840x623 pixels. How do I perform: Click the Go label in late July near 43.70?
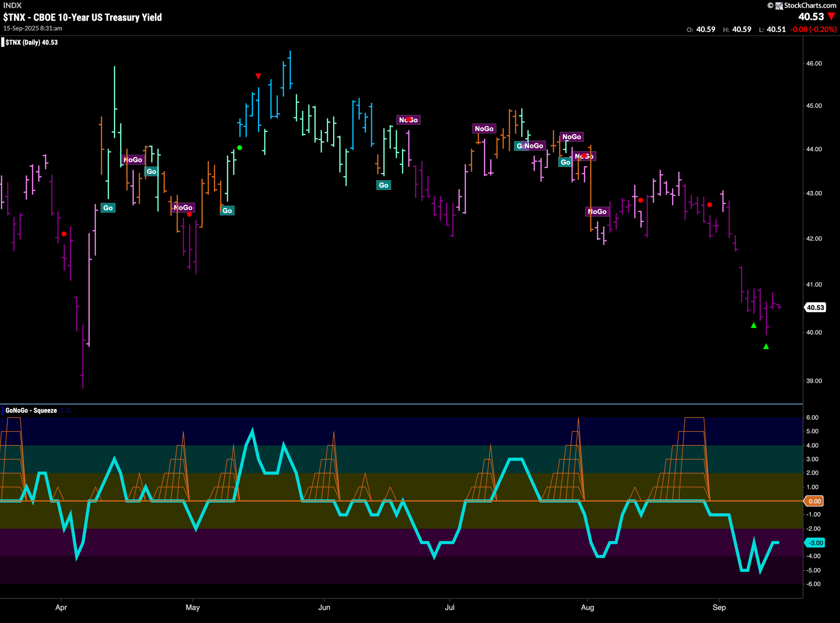coord(565,162)
